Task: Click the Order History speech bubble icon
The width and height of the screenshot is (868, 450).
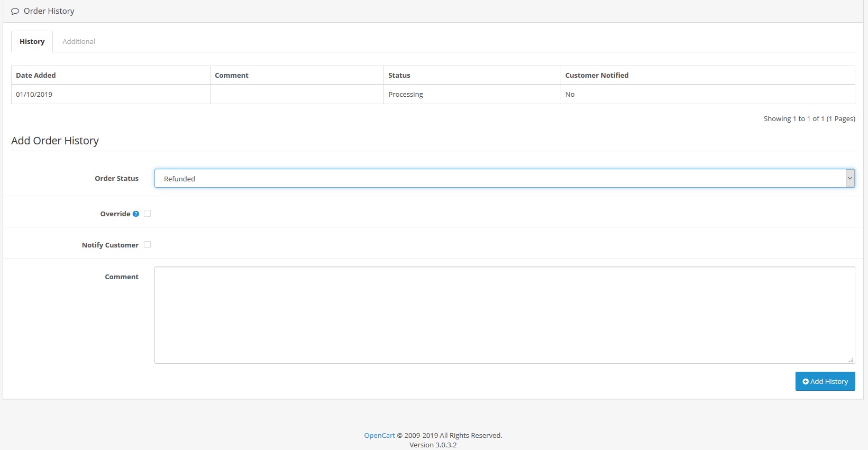Action: click(15, 11)
